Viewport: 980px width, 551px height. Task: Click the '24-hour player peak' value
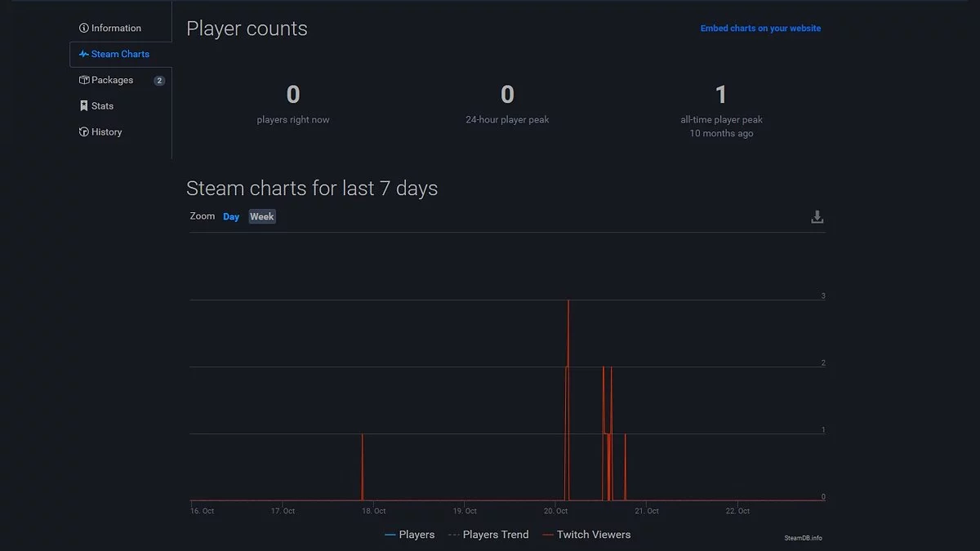(x=507, y=95)
